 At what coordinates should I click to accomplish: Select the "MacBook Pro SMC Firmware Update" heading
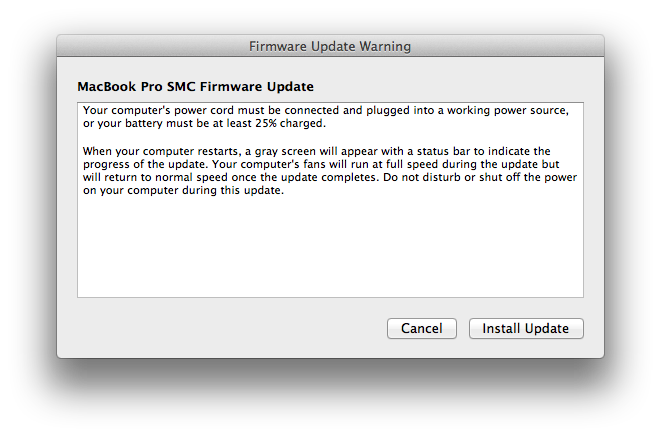tap(195, 87)
